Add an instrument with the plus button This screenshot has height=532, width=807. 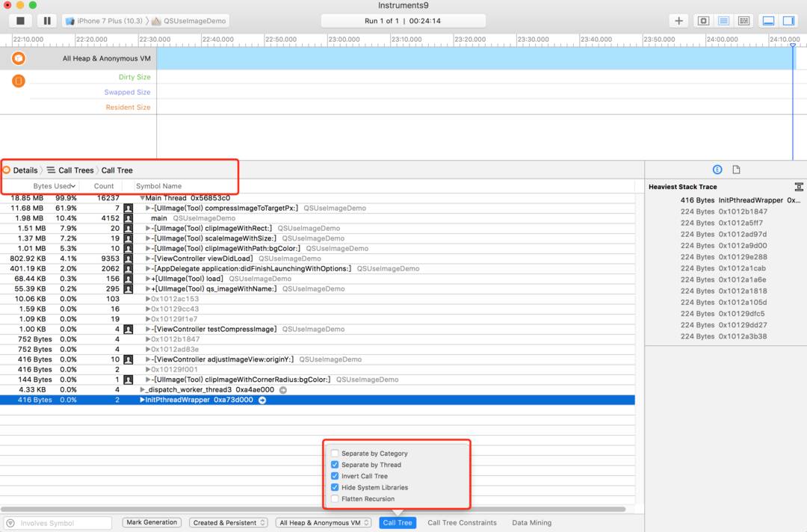coord(678,21)
